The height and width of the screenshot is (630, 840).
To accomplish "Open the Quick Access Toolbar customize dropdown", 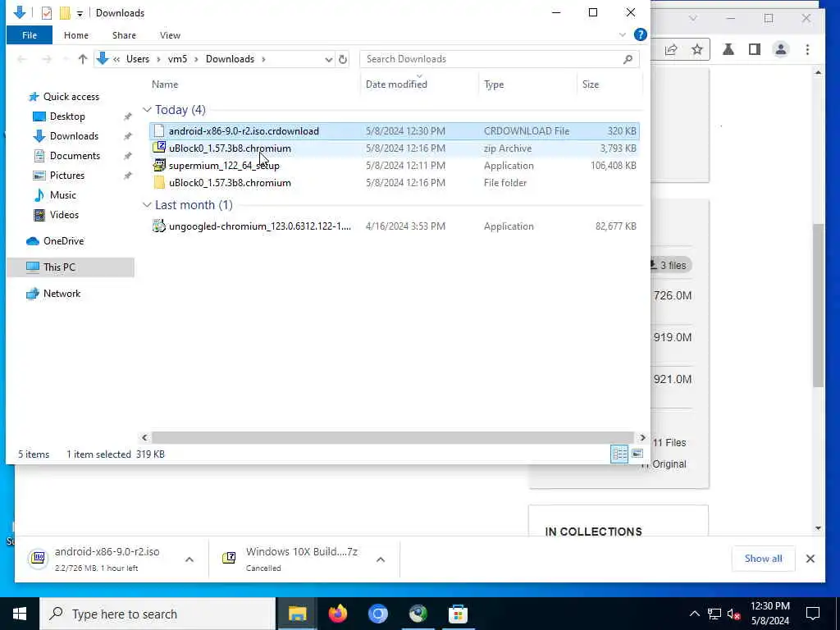I will pos(80,13).
